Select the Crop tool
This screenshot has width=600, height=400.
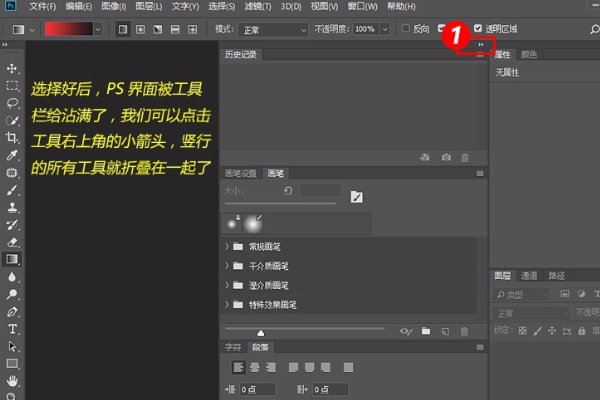click(12, 138)
